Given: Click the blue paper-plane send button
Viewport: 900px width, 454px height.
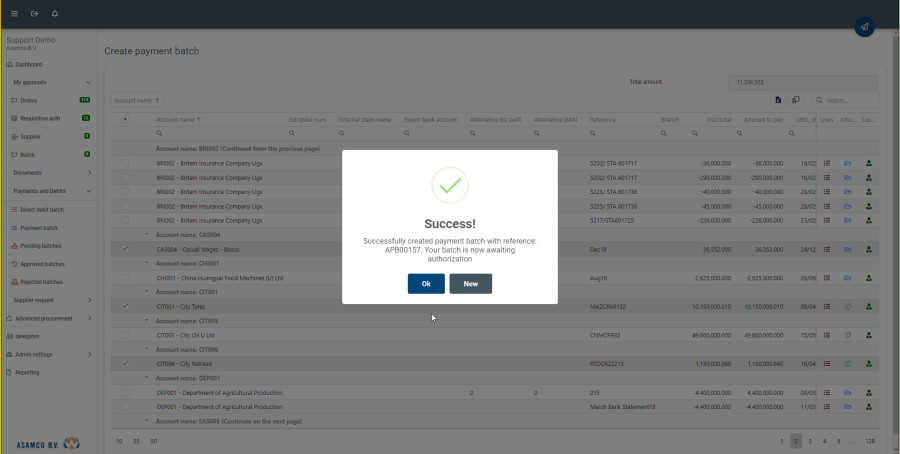Looking at the screenshot, I should pos(864,27).
